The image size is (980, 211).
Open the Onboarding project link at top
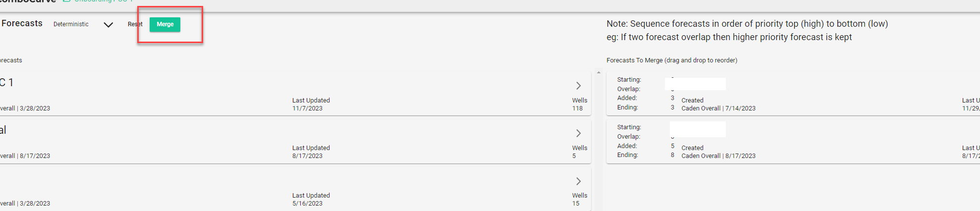[103, 1]
